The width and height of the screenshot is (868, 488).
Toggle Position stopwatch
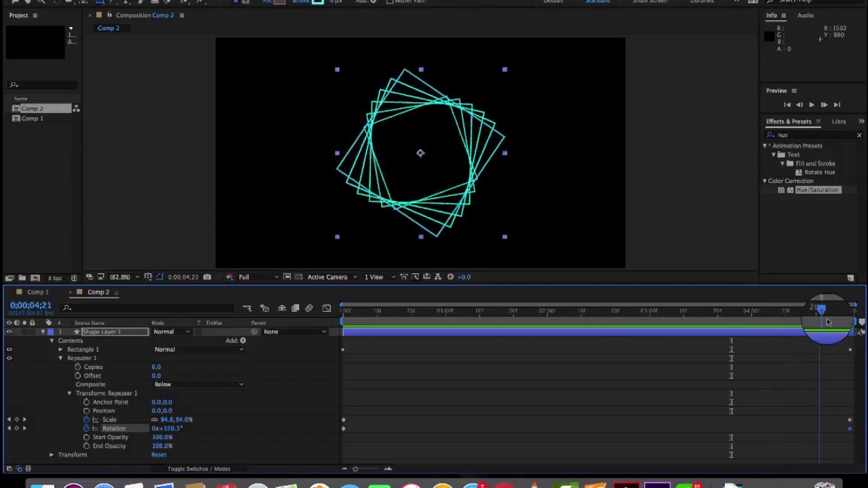pyautogui.click(x=86, y=411)
